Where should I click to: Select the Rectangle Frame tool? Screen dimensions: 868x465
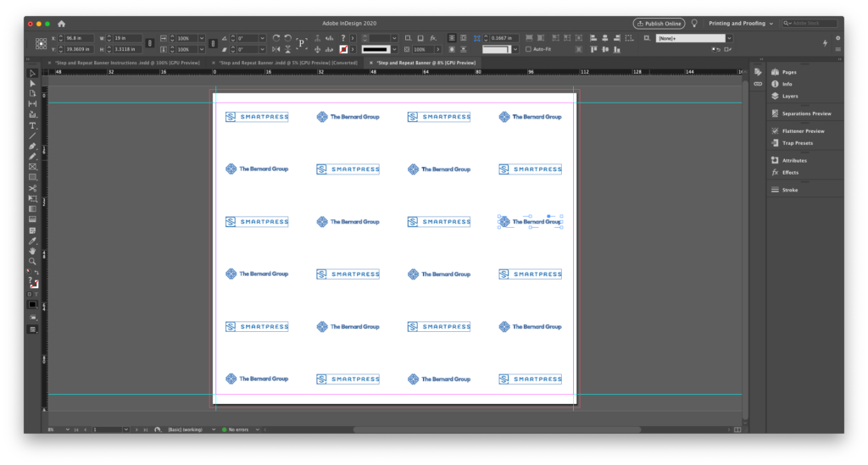[33, 167]
